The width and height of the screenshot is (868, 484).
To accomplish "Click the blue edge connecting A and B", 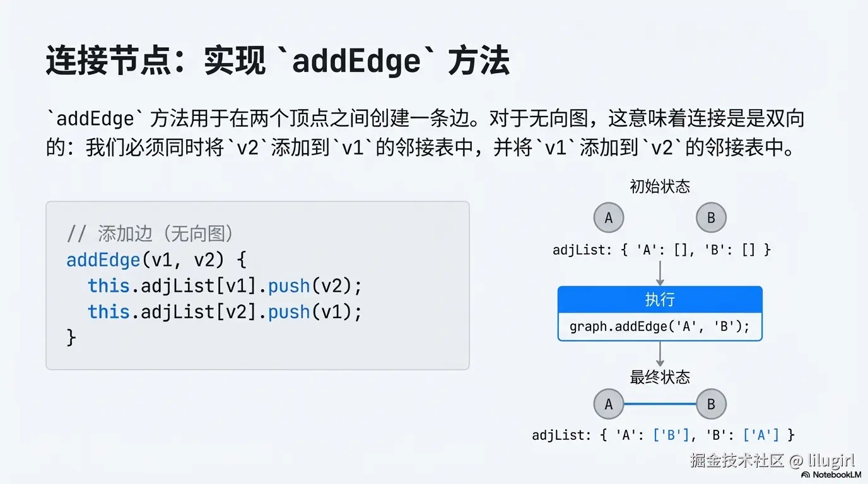I will (x=660, y=404).
